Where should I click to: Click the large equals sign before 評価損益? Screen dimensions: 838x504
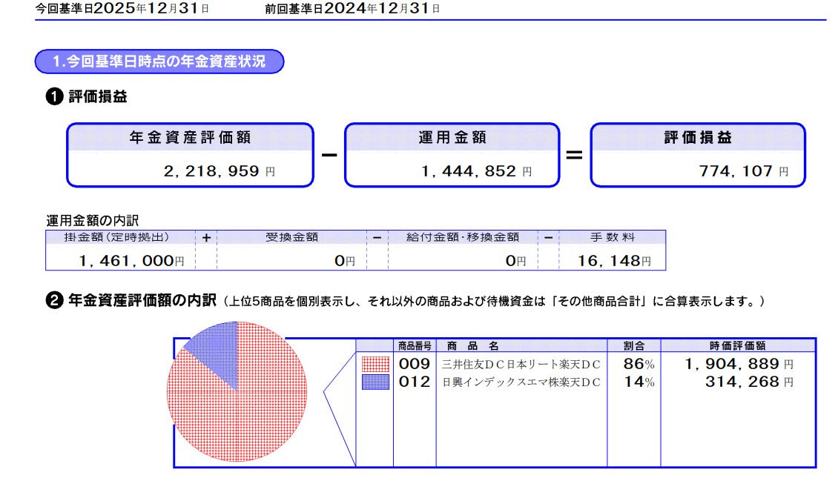(x=574, y=155)
